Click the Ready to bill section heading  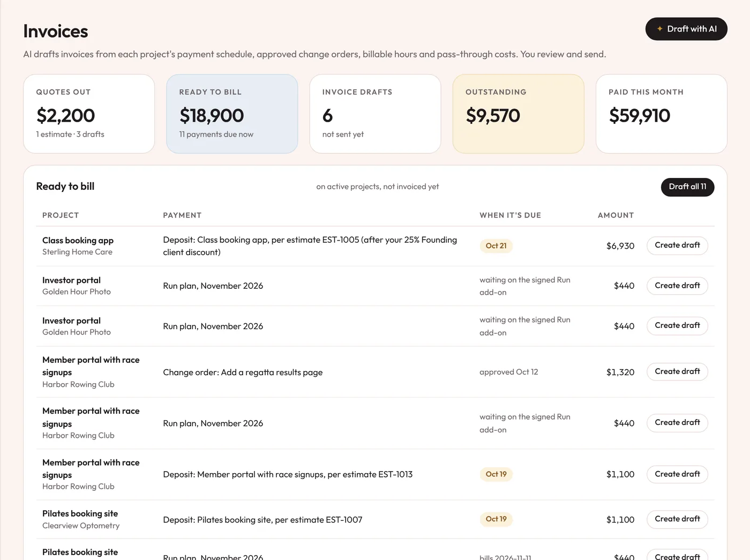[65, 186]
